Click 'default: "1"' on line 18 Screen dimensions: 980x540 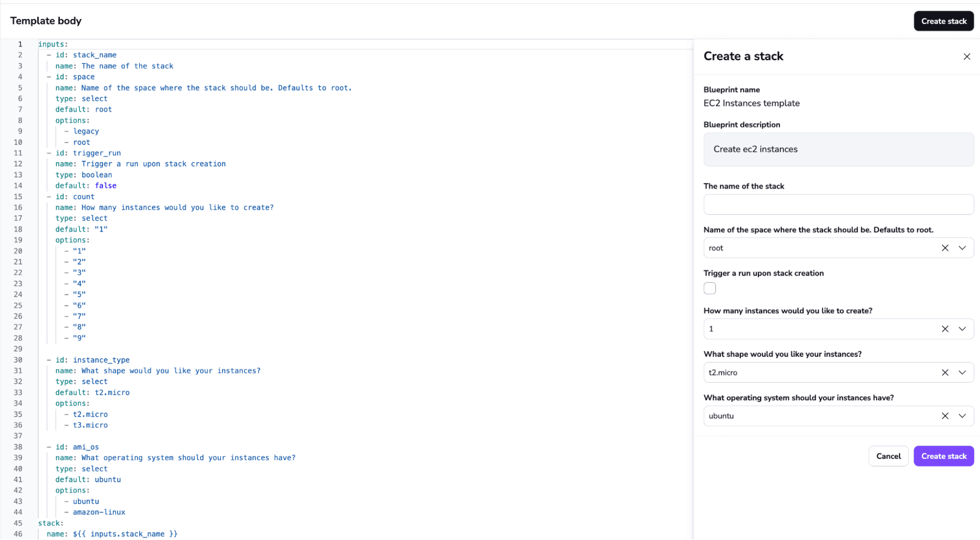coord(81,229)
